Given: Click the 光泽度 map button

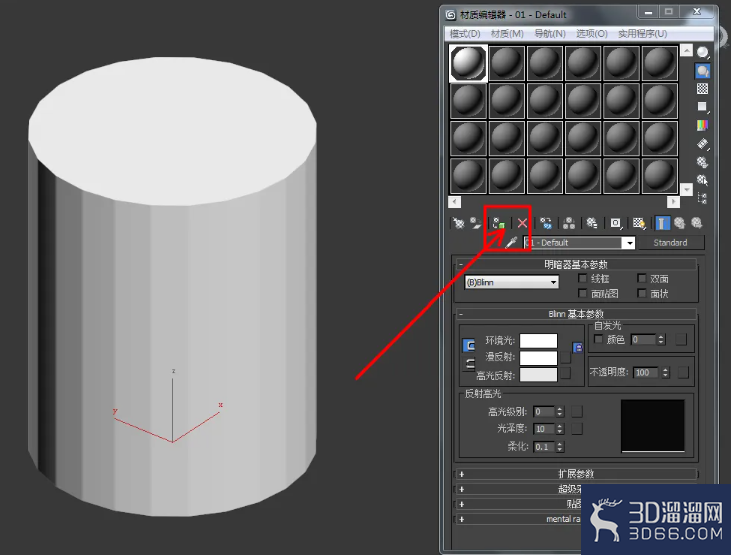Looking at the screenshot, I should click(x=577, y=429).
